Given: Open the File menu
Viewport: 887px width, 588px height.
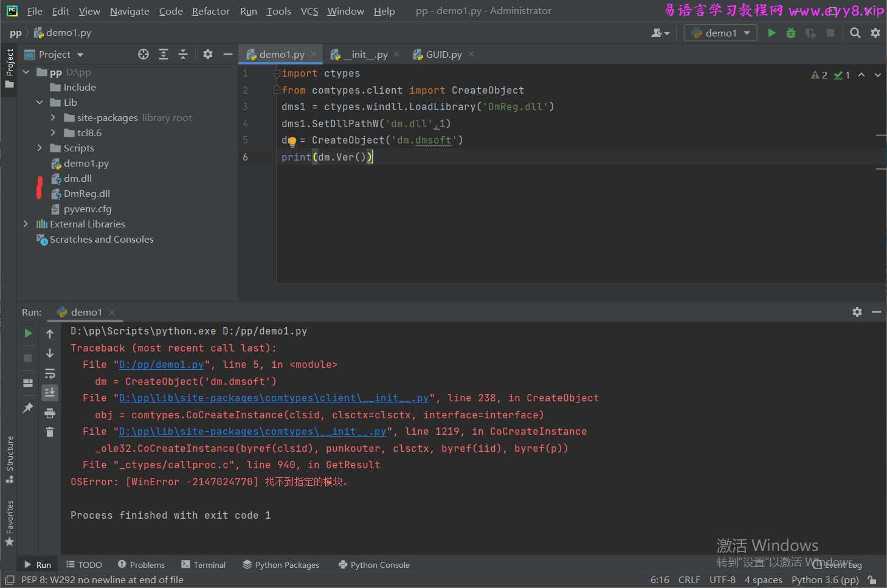Looking at the screenshot, I should (x=35, y=11).
